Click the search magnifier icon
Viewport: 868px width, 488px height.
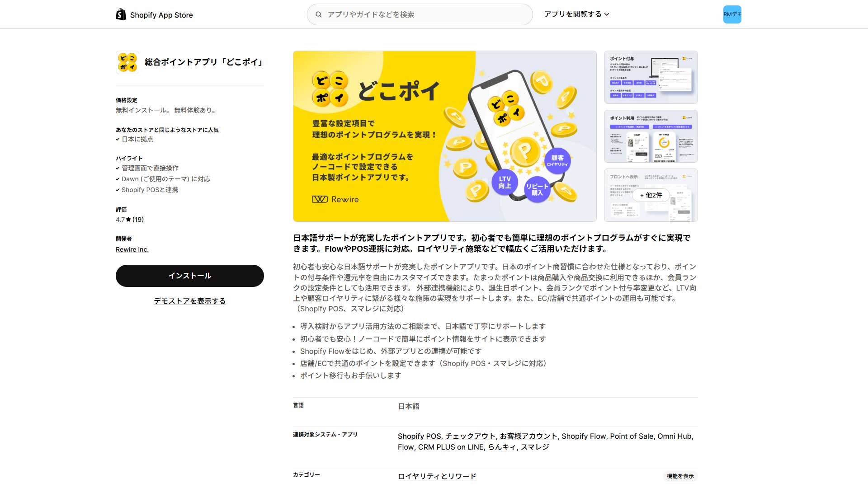point(319,14)
